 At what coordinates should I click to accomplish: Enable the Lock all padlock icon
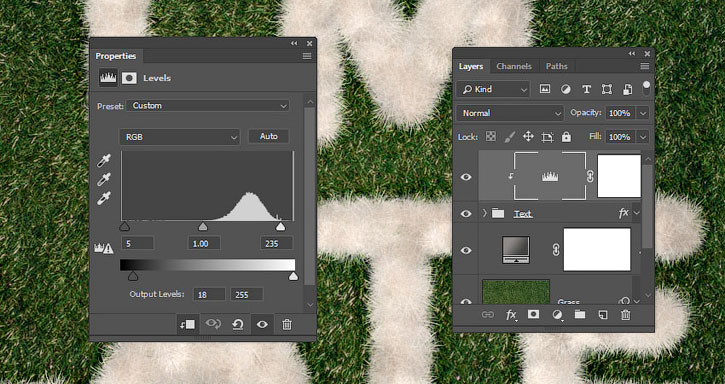(566, 137)
